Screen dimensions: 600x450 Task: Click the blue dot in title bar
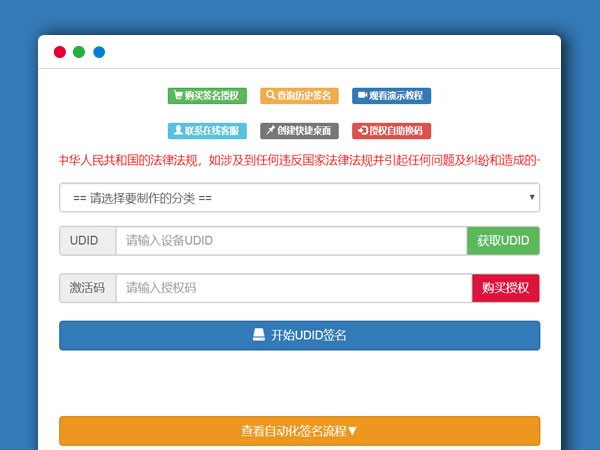coord(99,52)
